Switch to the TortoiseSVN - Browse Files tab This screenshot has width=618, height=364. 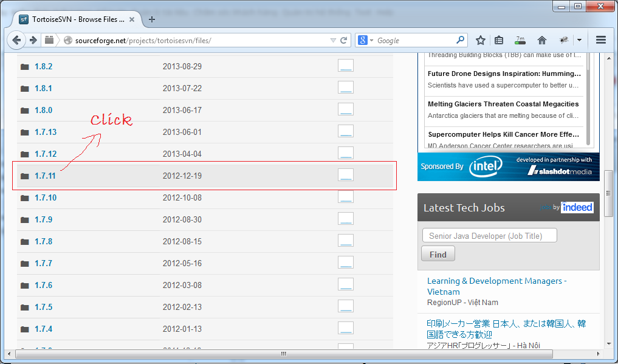pyautogui.click(x=78, y=19)
